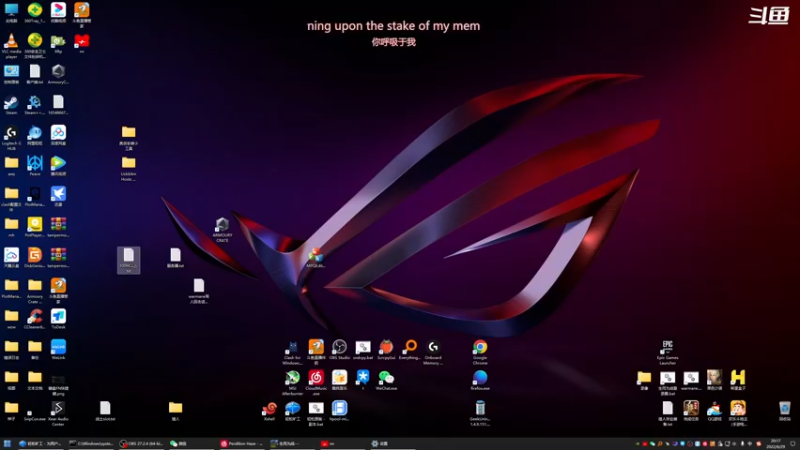
Task: Open the ToDesk remote desktop icon
Action: (x=58, y=319)
